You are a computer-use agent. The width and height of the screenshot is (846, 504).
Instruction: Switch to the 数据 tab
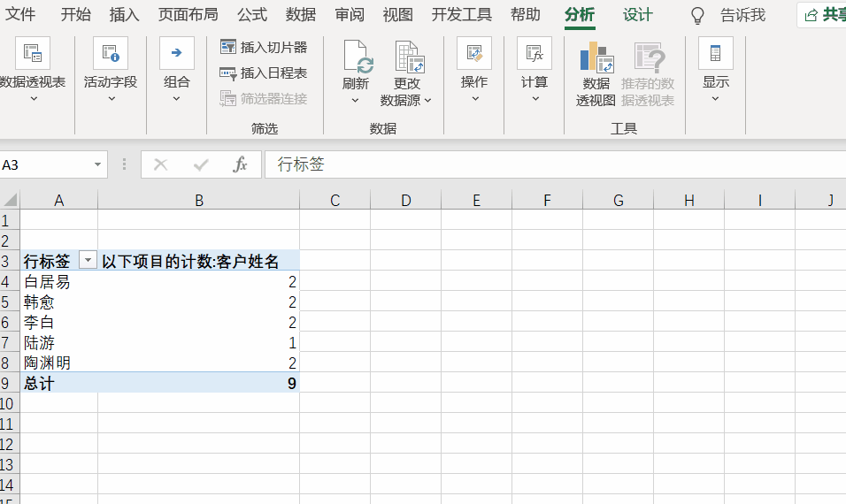point(301,14)
